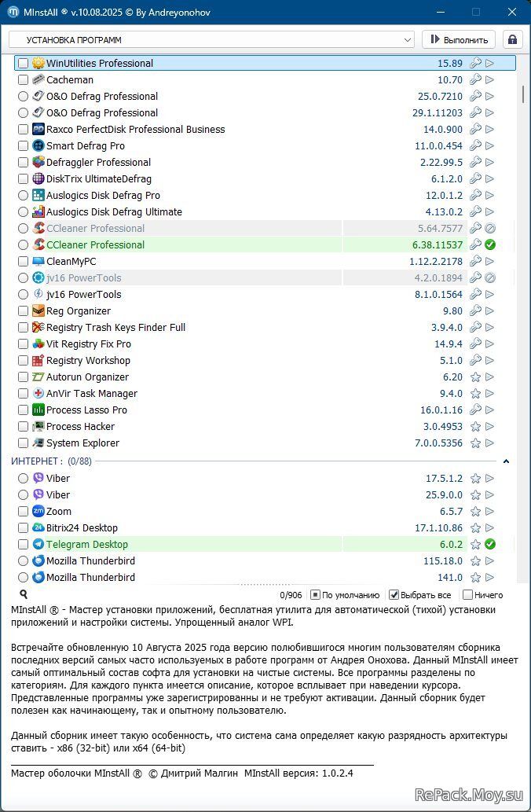531x812 pixels.
Task: Click key icon for WinUtilities Professional
Action: (x=475, y=63)
